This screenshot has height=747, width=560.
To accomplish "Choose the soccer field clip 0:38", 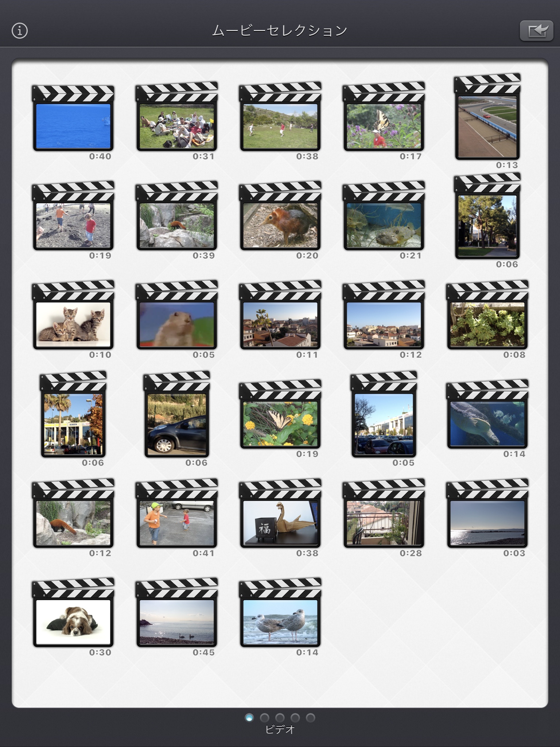I will coord(280,117).
